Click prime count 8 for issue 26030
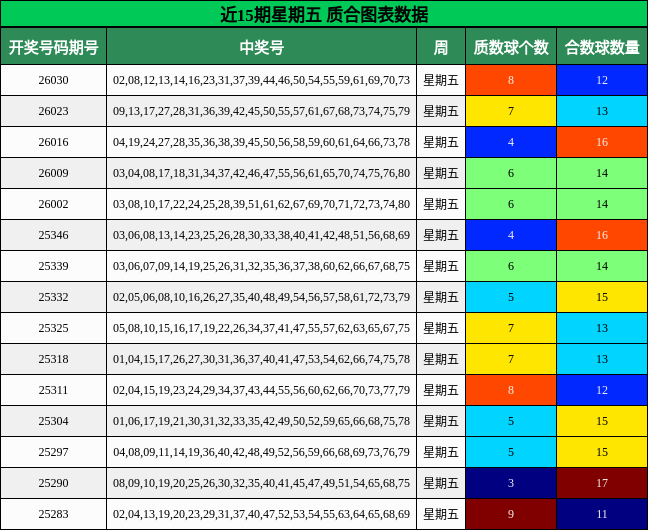 [x=511, y=80]
